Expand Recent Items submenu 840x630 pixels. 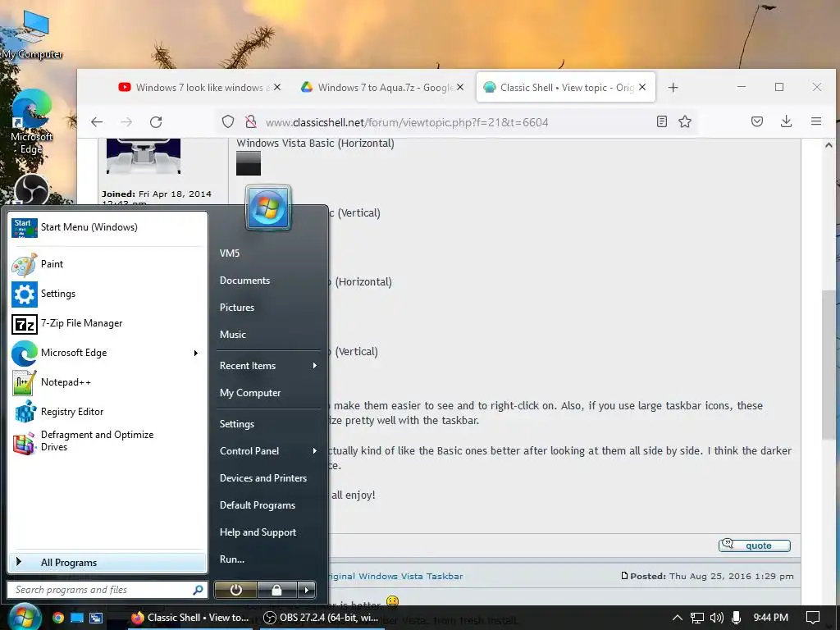point(314,366)
